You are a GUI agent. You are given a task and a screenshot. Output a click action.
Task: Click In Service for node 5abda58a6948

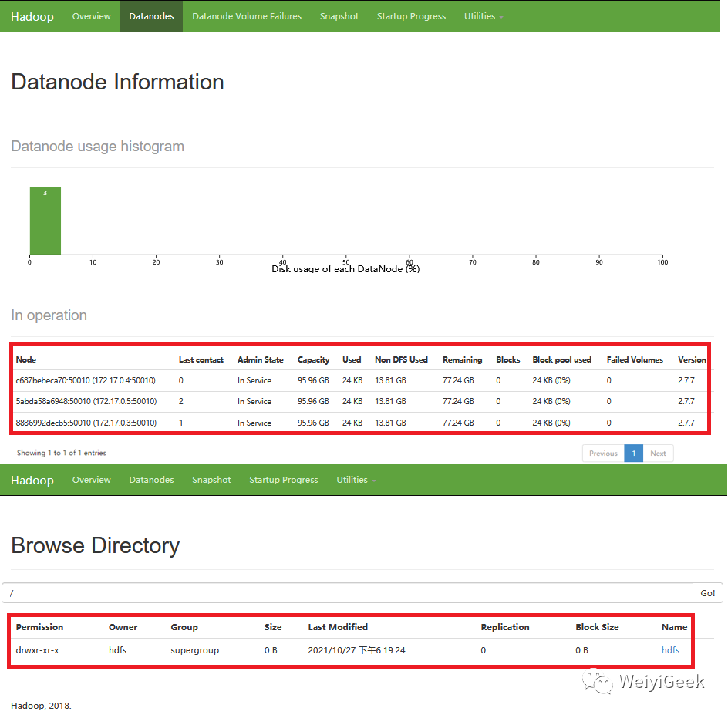coord(254,401)
